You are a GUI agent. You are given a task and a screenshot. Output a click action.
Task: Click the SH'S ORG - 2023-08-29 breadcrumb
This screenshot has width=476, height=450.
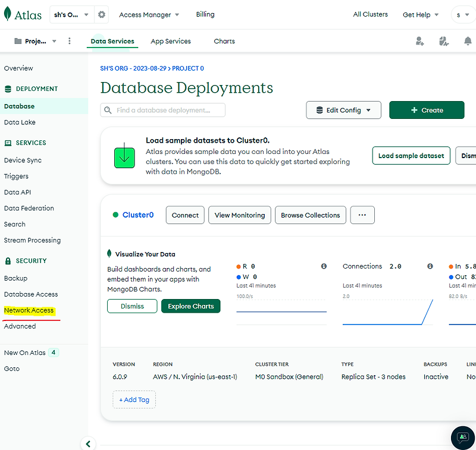point(133,68)
